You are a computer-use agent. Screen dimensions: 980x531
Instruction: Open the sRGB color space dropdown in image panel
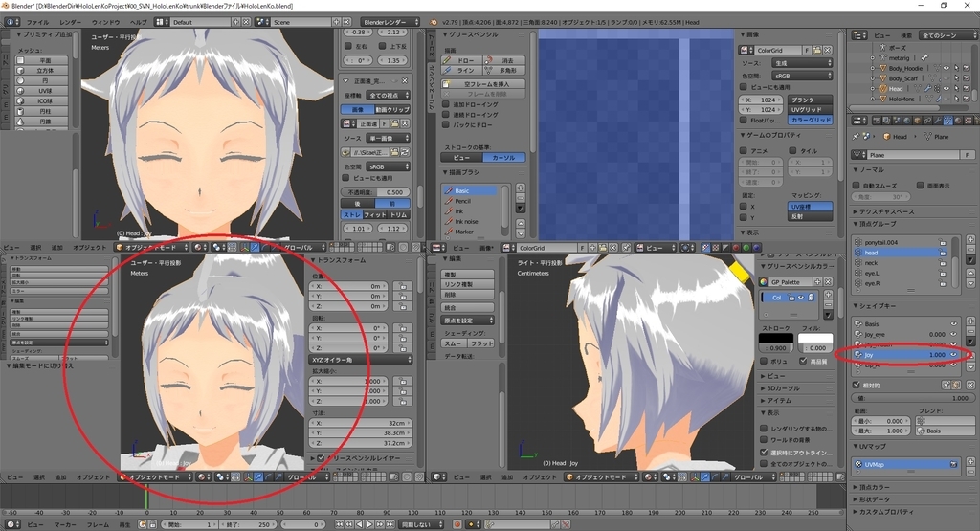coord(802,75)
